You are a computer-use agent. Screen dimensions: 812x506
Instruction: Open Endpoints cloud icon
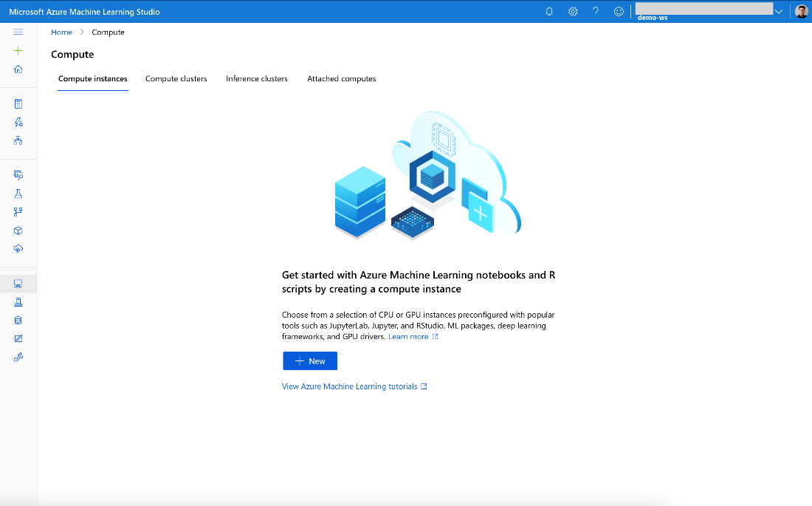(x=18, y=249)
